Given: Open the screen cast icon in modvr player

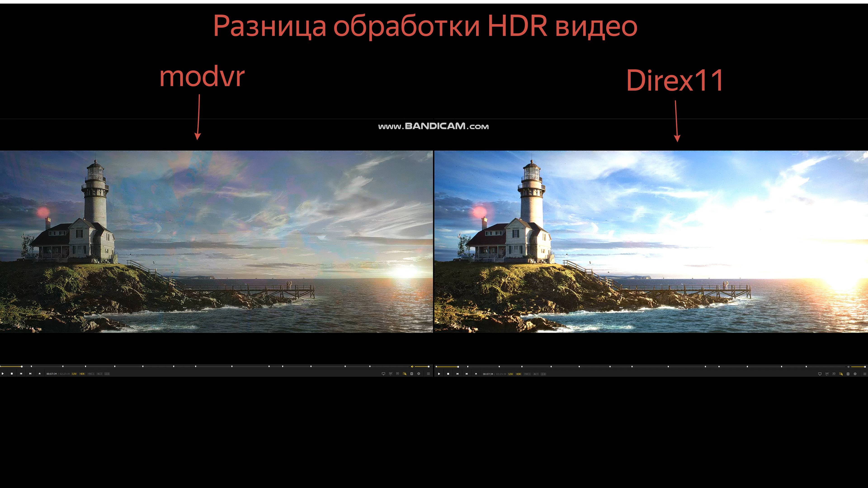Looking at the screenshot, I should pos(383,374).
